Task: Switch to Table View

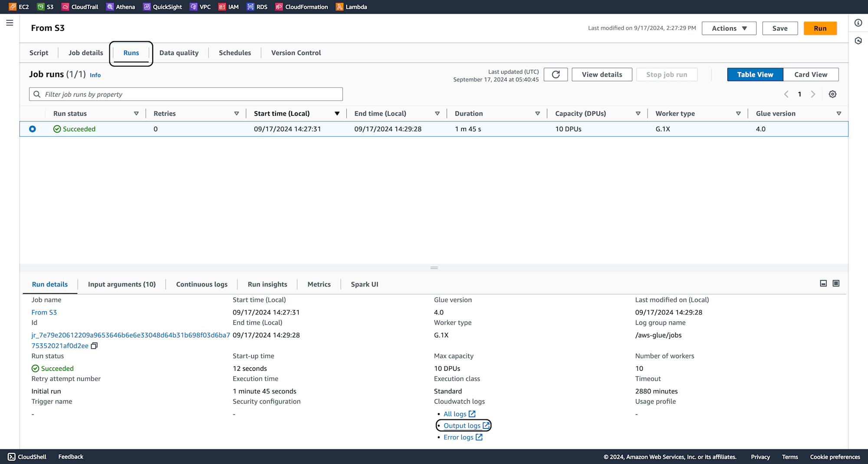Action: [755, 75]
